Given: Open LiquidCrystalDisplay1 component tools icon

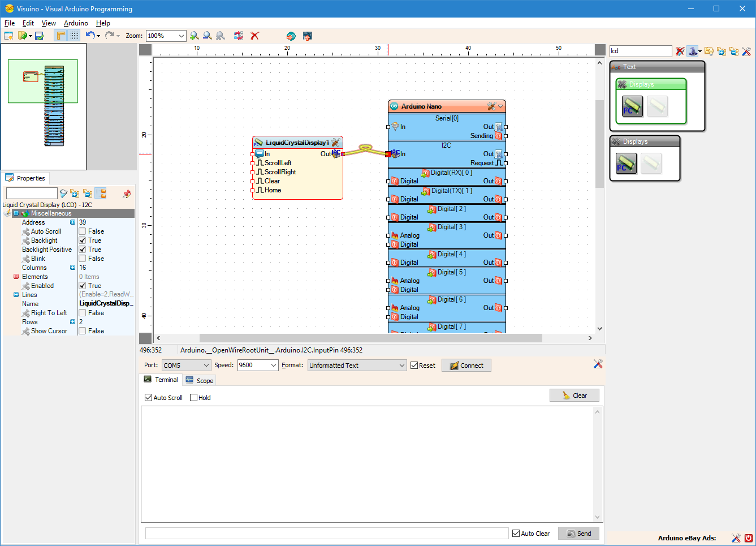Looking at the screenshot, I should point(335,143).
